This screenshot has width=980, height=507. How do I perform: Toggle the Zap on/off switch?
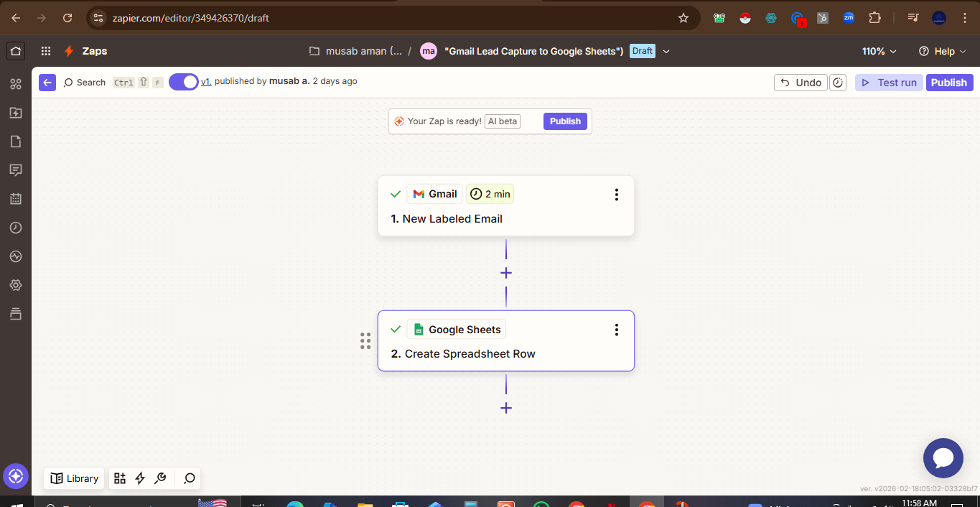click(184, 82)
